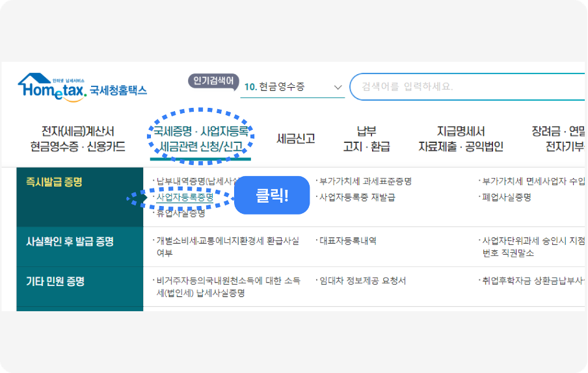This screenshot has height=373, width=588.
Task: Click the 부가가치세 과세표준증명 link
Action: [366, 182]
